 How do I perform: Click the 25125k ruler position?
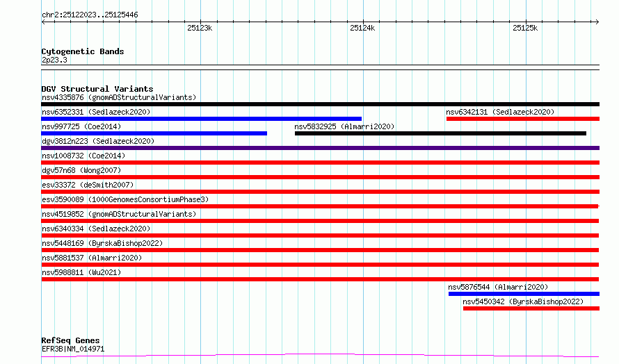click(x=525, y=28)
